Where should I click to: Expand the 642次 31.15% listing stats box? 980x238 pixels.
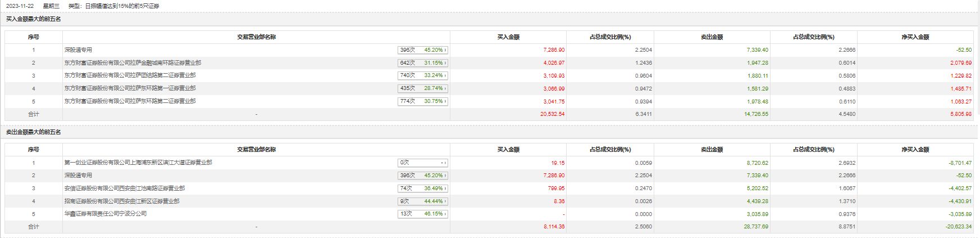pyautogui.click(x=422, y=63)
